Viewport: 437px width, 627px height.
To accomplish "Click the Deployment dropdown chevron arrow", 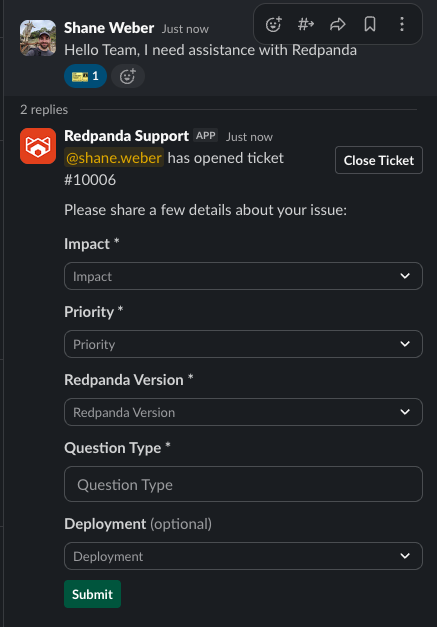I will pos(405,556).
